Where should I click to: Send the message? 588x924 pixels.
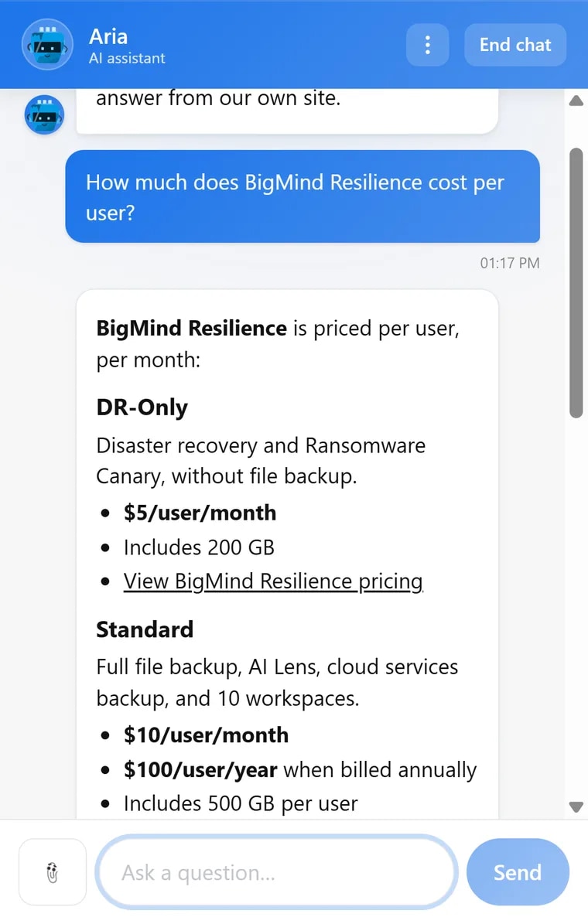coord(518,872)
